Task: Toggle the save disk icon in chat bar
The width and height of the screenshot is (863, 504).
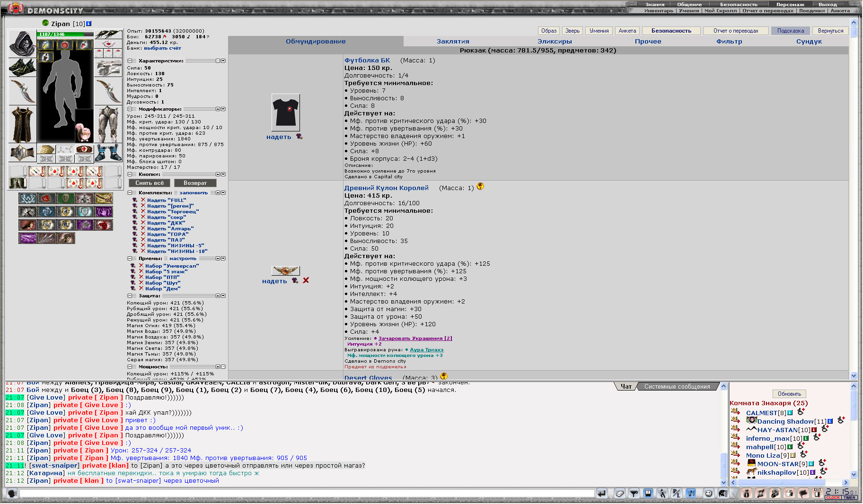Action: tap(648, 494)
